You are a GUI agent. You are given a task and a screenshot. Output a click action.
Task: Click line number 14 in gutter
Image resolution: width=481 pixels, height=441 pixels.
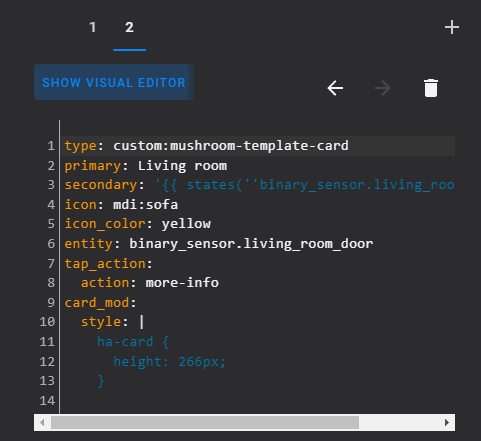[x=47, y=401]
